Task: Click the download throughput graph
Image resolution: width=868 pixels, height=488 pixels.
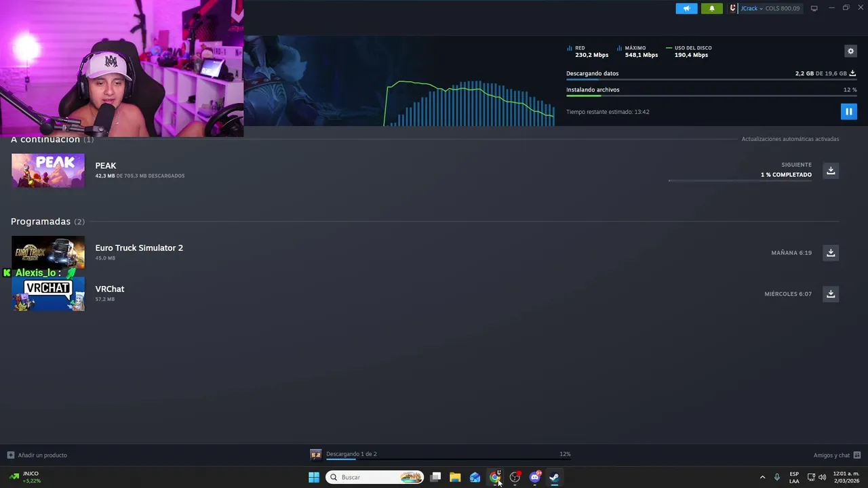Action: pos(469,103)
